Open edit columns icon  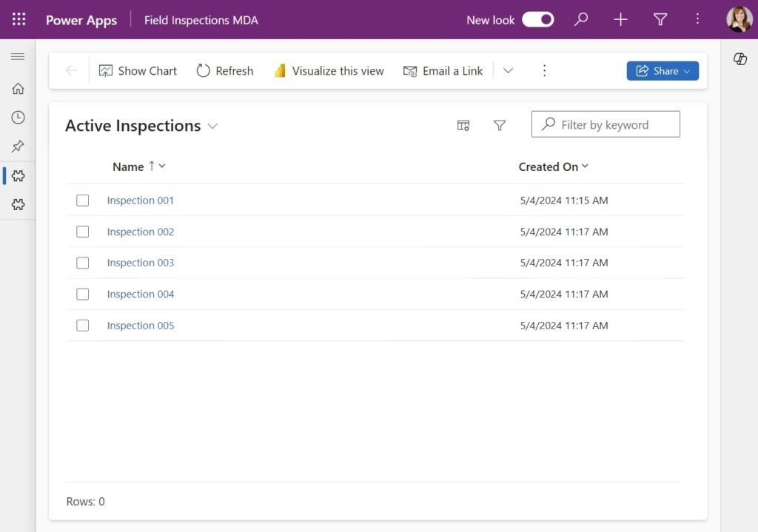(463, 126)
